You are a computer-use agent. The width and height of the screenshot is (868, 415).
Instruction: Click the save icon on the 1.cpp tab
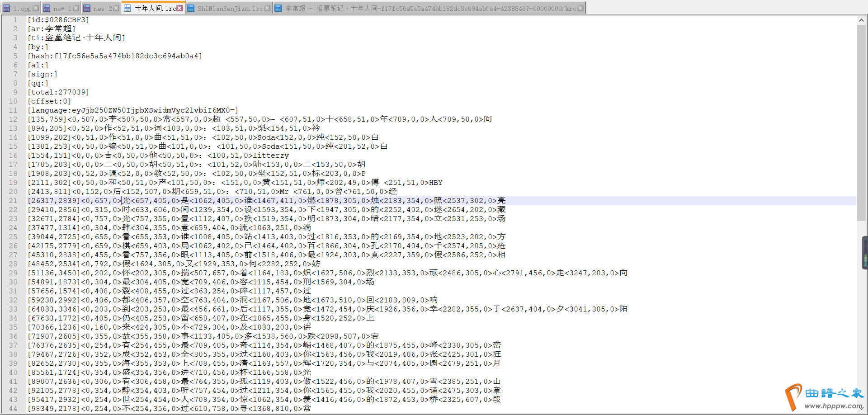(6, 8)
